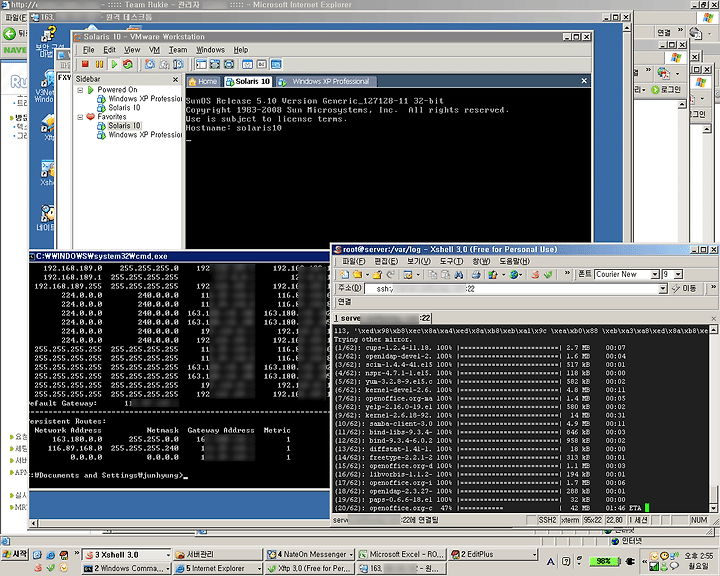Click the VMware Suspend pause icon
The height and width of the screenshot is (576, 720).
[x=99, y=64]
